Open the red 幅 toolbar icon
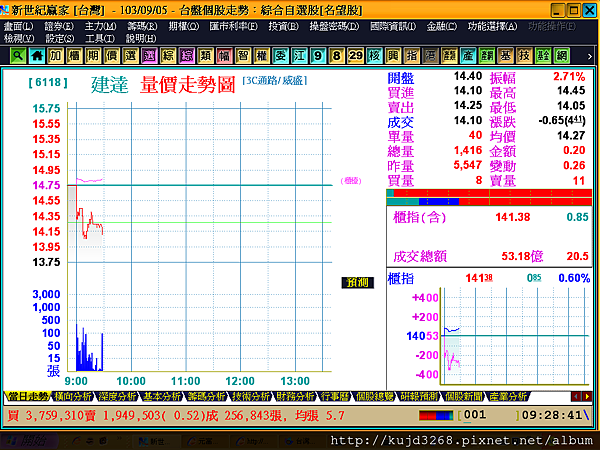 click(224, 56)
